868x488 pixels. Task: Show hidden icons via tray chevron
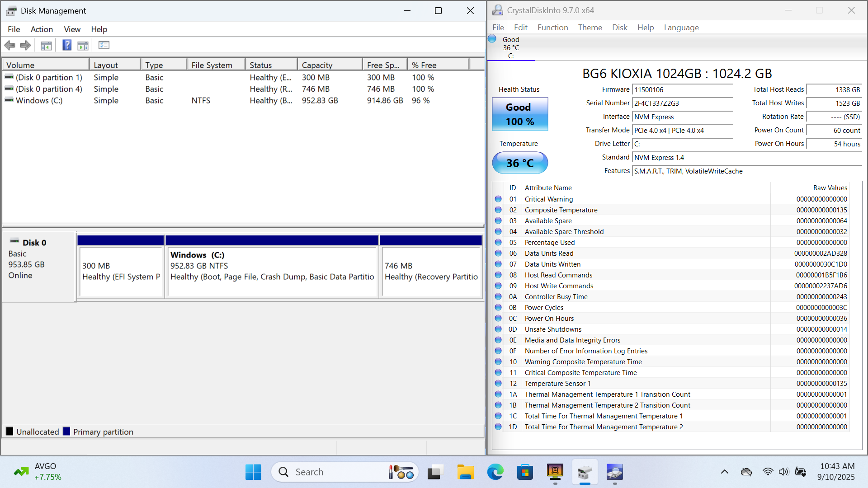pyautogui.click(x=725, y=472)
